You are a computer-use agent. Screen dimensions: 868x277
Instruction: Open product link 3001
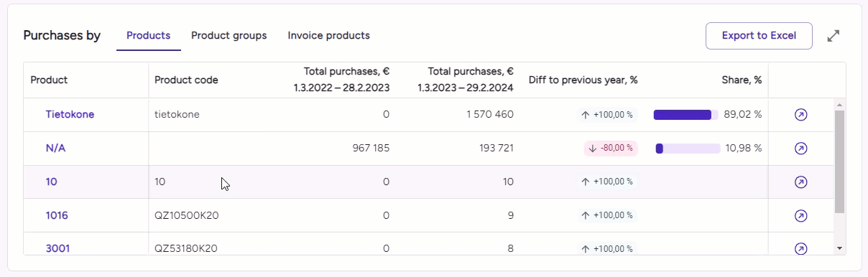coord(57,248)
